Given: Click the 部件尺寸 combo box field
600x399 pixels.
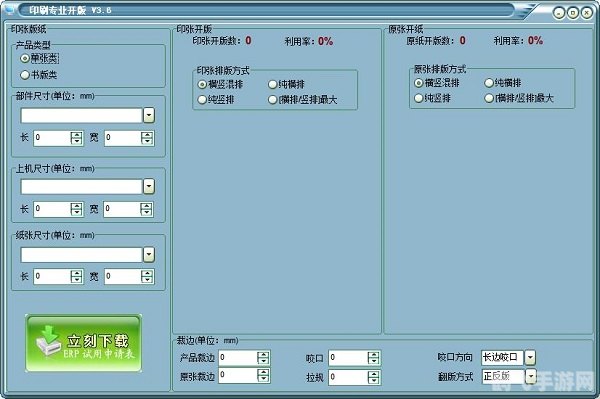Looking at the screenshot, I should click(82, 116).
